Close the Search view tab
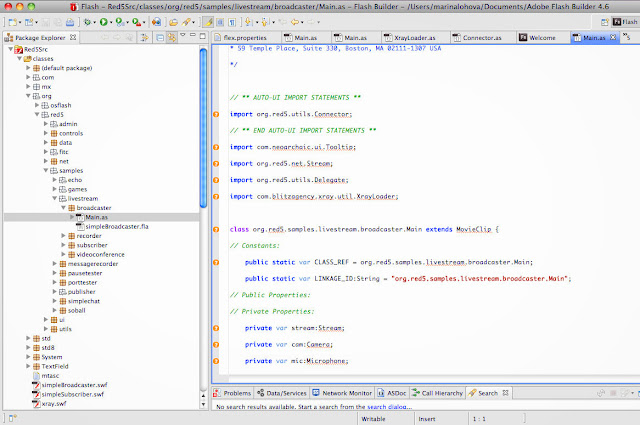 (506, 393)
